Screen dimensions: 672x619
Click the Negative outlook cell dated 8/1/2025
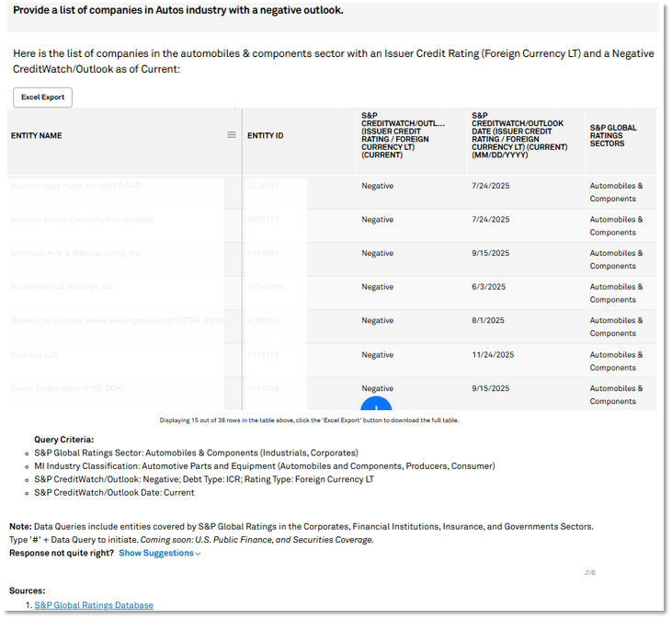[377, 321]
